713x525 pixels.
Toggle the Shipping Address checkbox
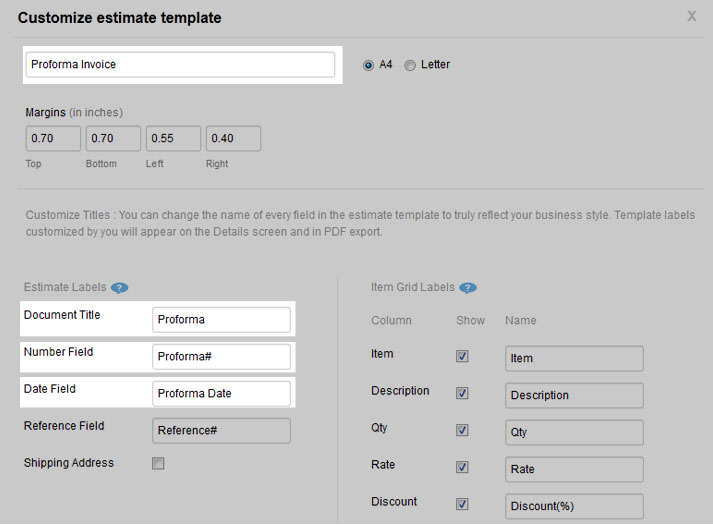(x=158, y=463)
